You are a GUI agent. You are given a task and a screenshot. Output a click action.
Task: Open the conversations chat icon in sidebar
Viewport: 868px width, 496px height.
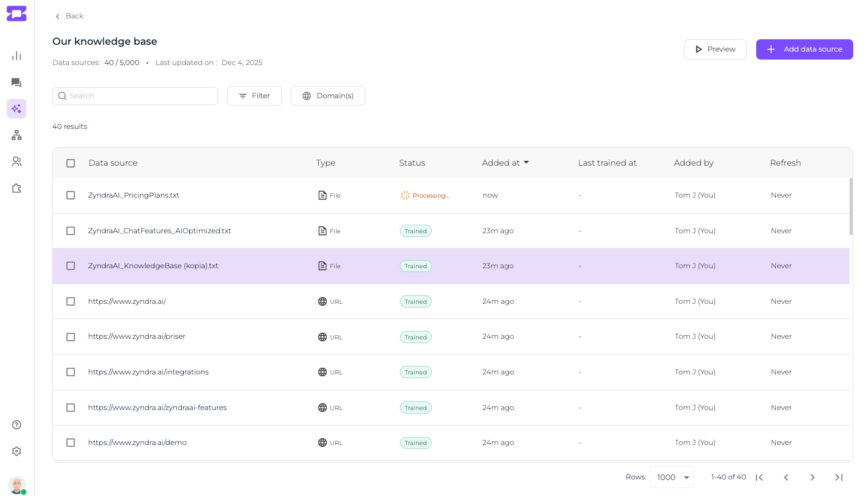(x=17, y=82)
